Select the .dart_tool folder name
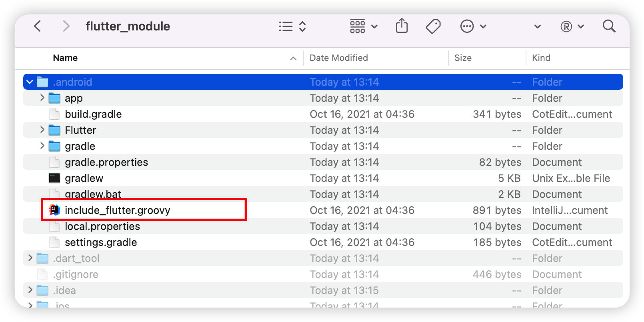This screenshot has height=322, width=644. point(76,258)
